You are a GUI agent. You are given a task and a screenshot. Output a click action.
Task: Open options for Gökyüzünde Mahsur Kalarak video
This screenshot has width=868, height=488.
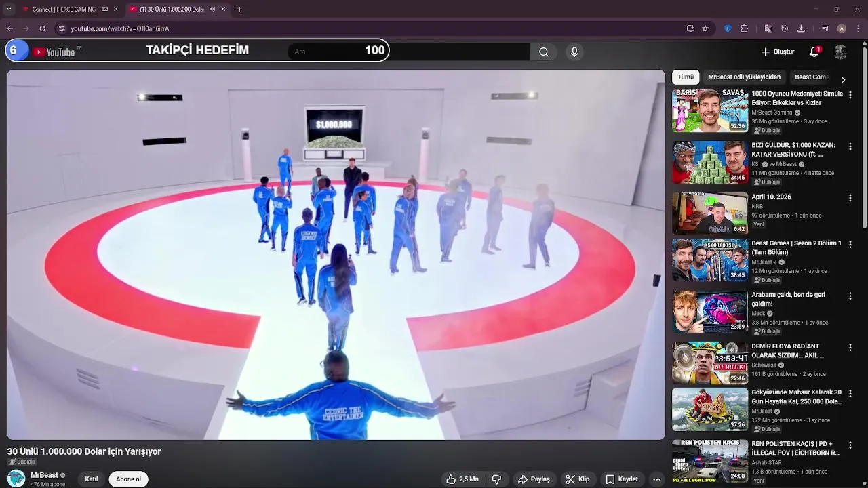click(850, 393)
